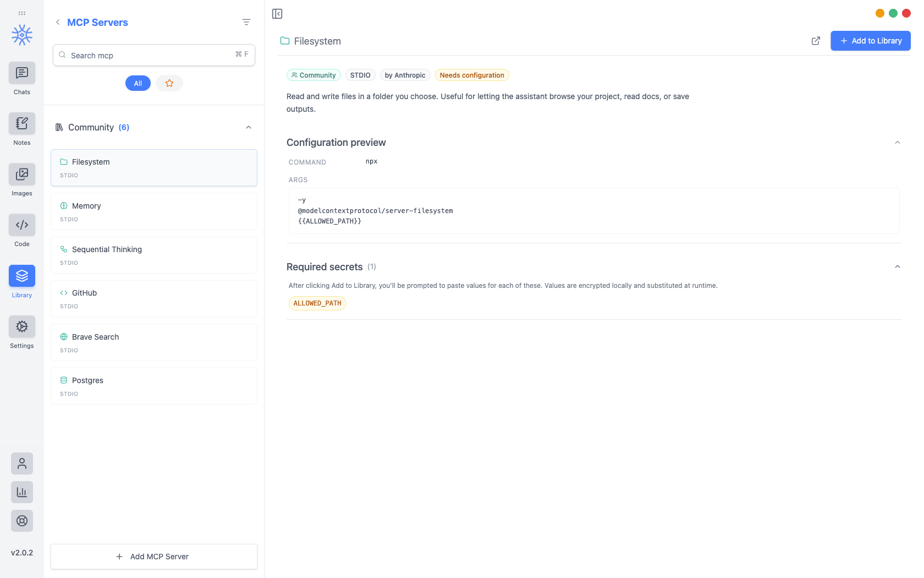Click Add MCP Server button
The image size is (924, 578).
click(154, 557)
